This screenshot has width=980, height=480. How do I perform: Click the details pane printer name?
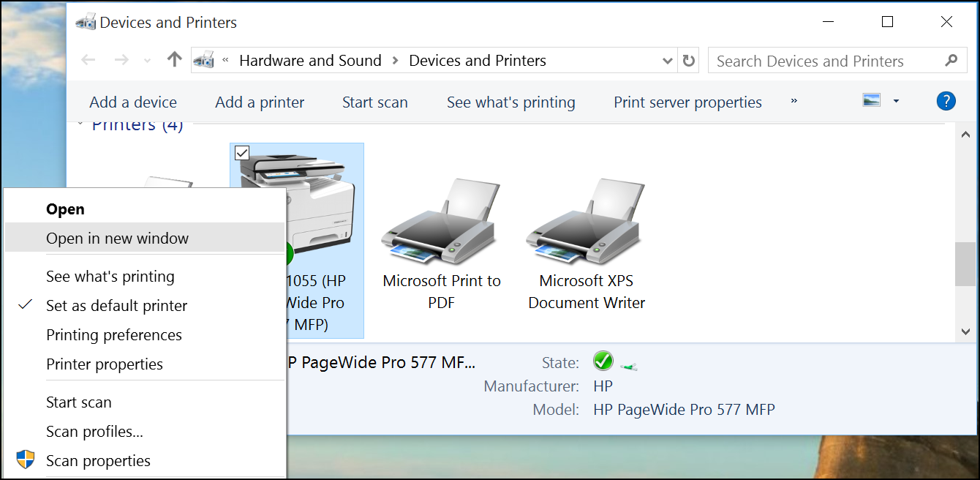pyautogui.click(x=380, y=362)
